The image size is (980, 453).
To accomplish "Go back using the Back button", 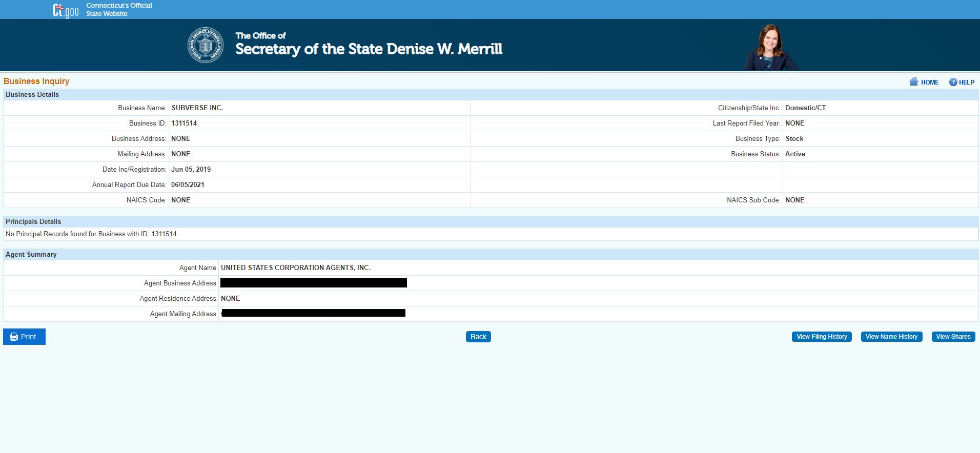I will (478, 337).
